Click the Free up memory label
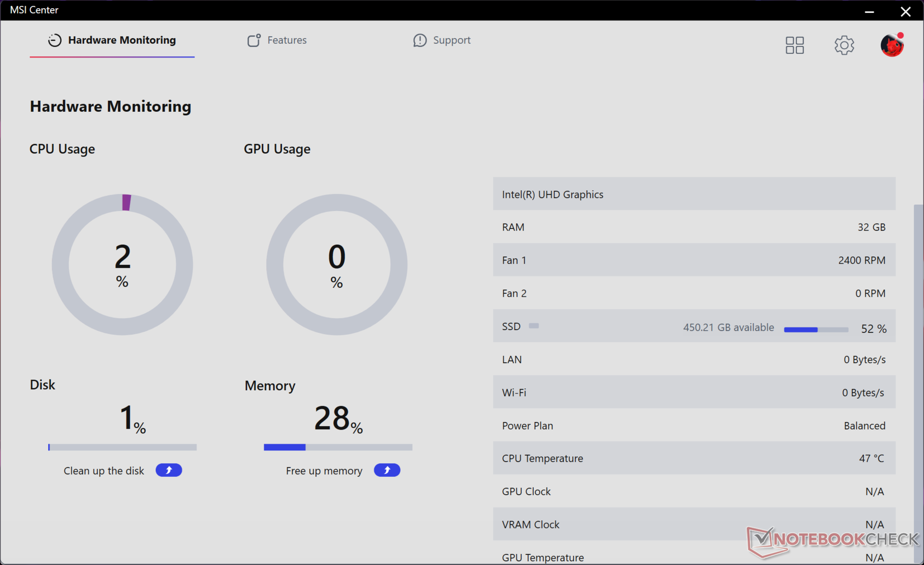The image size is (924, 565). pyautogui.click(x=324, y=471)
